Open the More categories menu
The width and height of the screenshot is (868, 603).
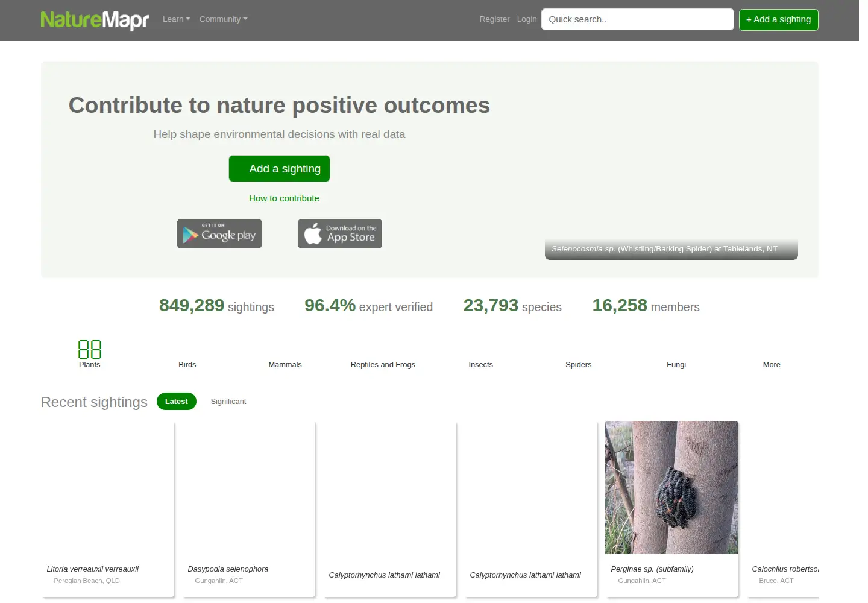click(x=772, y=364)
